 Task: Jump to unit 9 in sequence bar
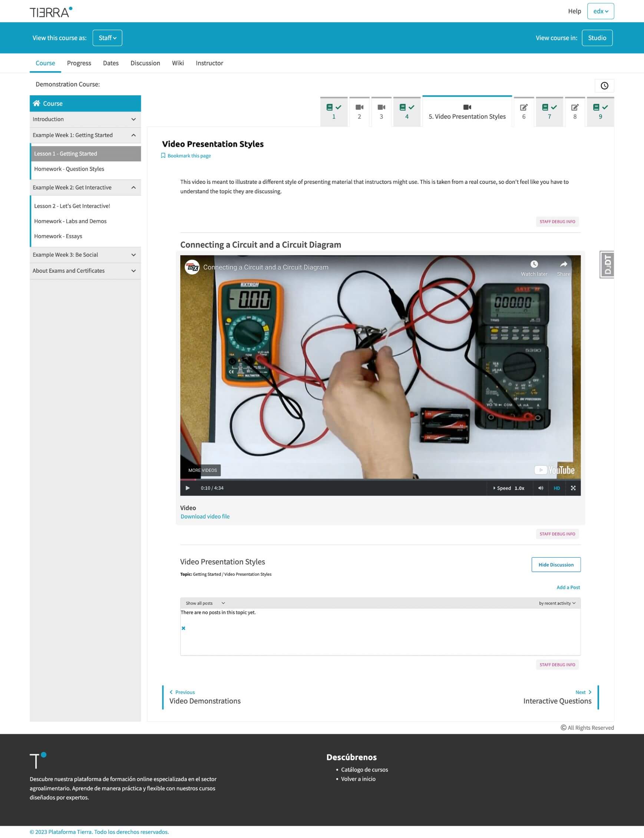point(600,112)
